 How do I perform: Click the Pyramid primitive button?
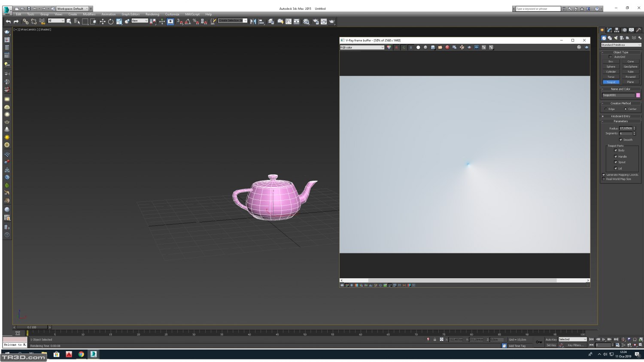(x=630, y=77)
